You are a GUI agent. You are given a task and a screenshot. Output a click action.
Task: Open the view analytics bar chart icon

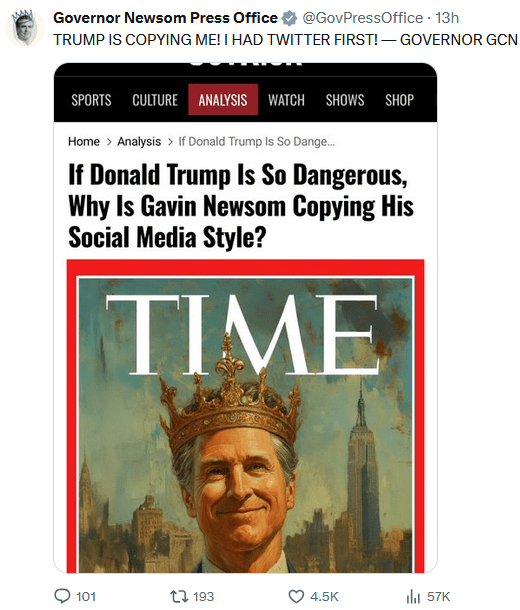[413, 596]
